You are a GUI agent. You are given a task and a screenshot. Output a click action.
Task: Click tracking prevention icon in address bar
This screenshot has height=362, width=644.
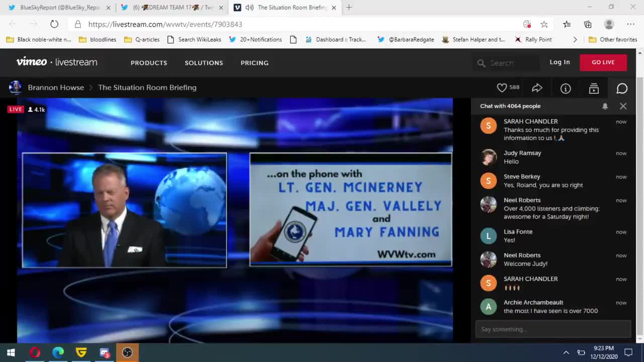(527, 24)
